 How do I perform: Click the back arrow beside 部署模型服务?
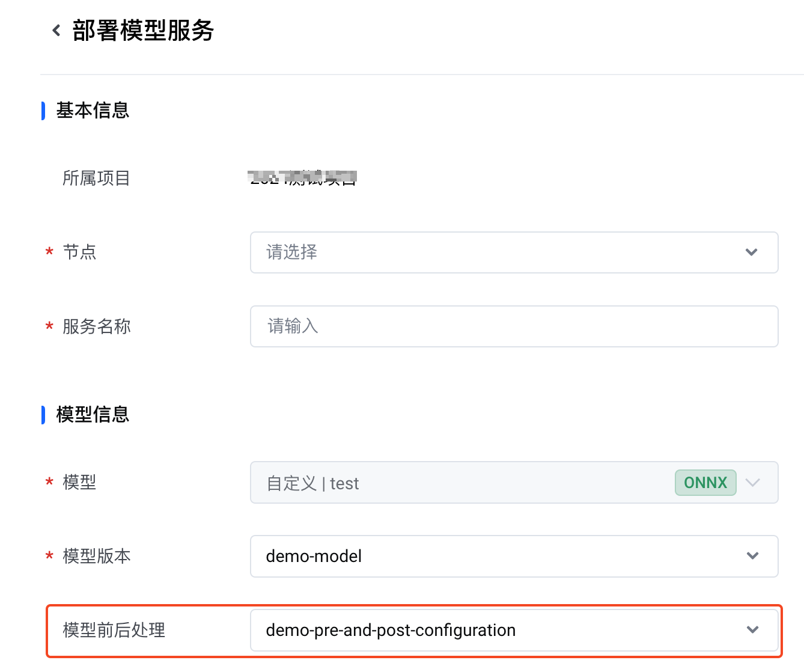click(56, 30)
